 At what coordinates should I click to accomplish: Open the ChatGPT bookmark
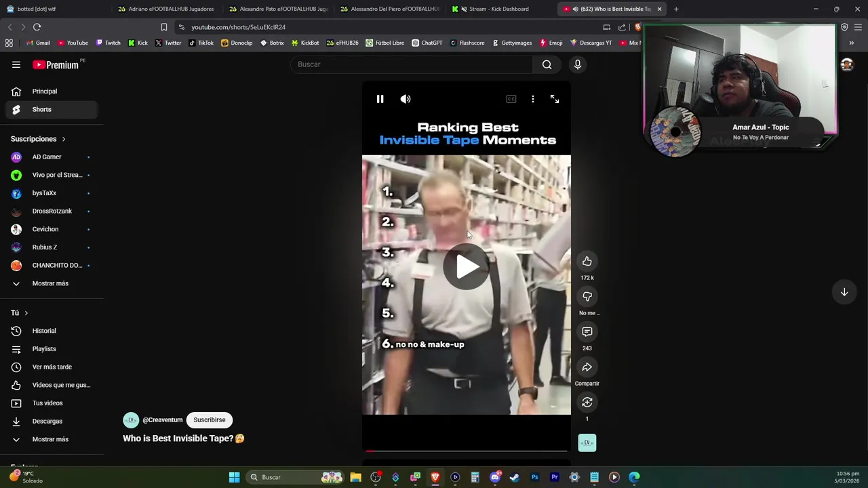pos(427,43)
